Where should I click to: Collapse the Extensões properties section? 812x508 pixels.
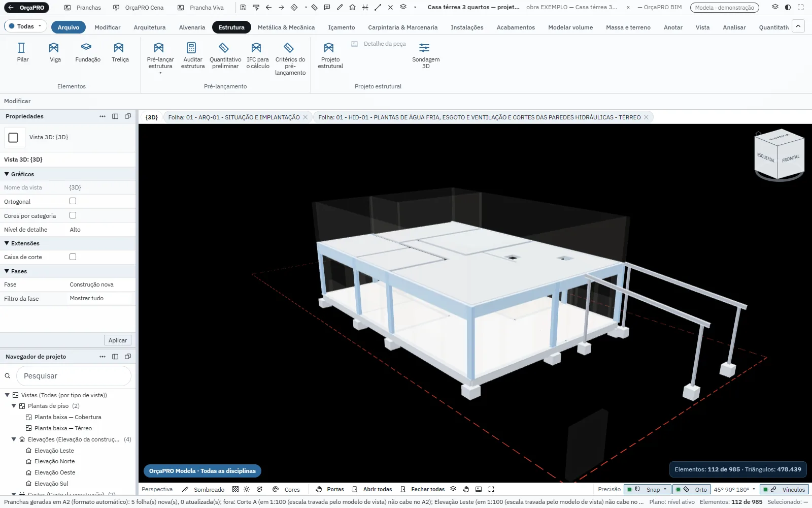point(7,243)
